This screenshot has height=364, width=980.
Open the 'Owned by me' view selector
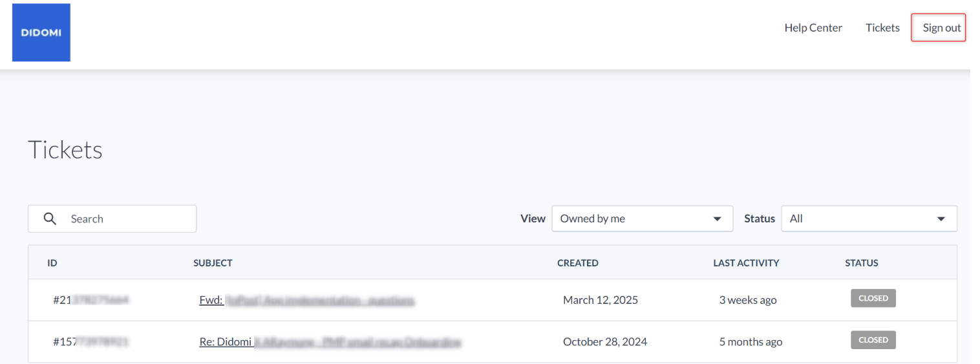[642, 219]
